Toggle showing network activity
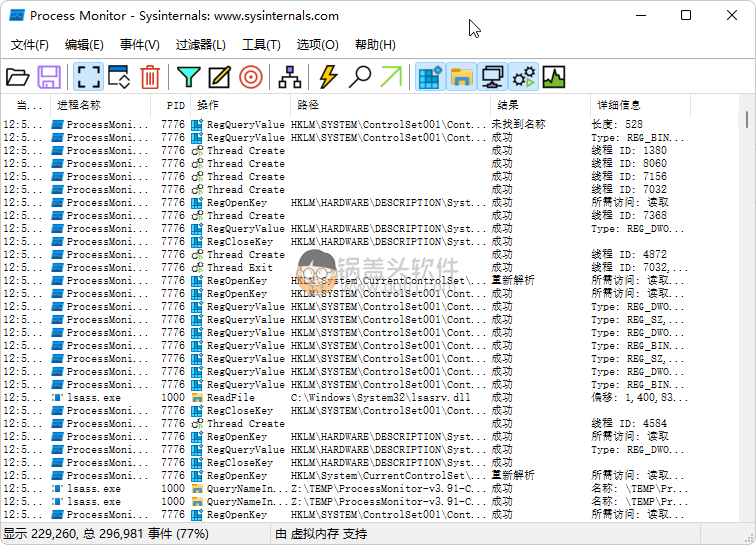Screen dimensions: 756x545 click(492, 77)
